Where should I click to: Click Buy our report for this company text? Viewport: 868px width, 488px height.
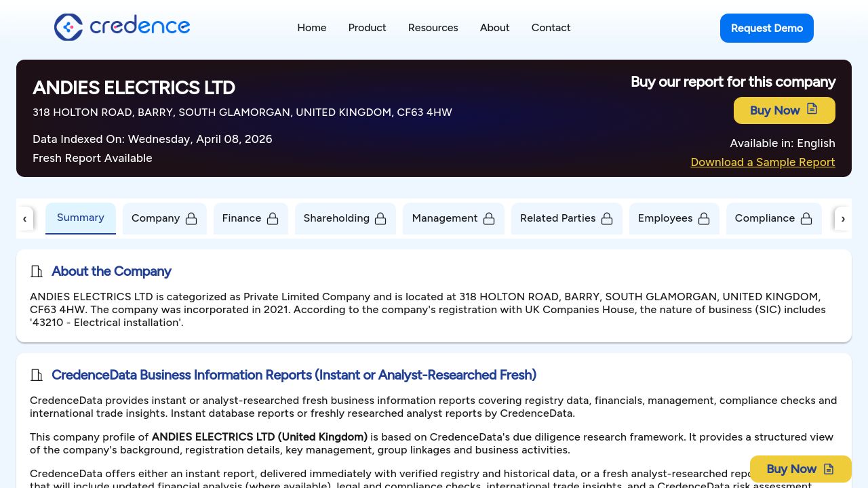coord(733,82)
